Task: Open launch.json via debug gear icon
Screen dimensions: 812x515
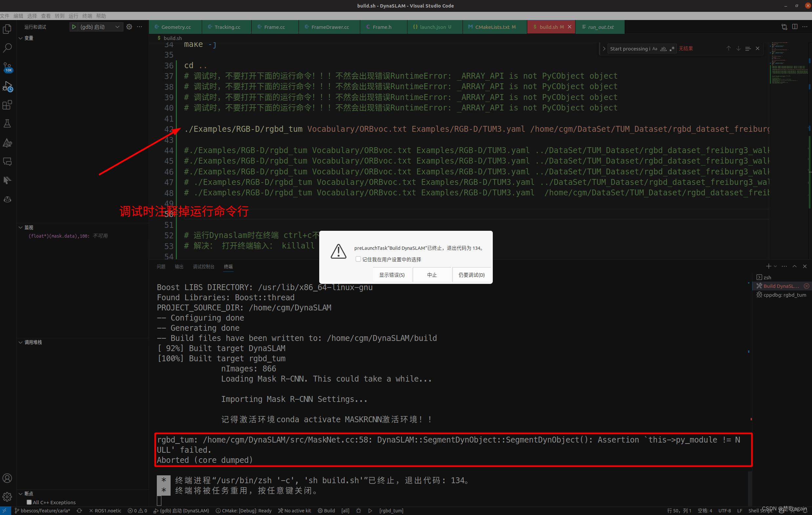Action: tap(129, 27)
